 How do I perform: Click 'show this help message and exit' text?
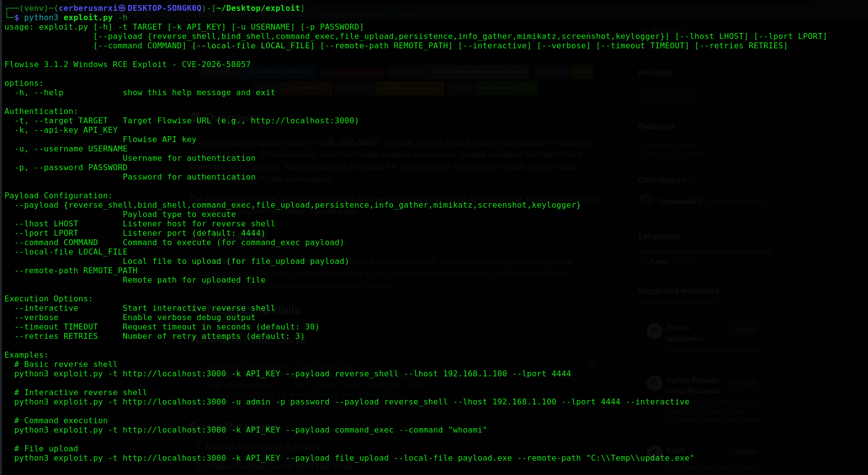pos(199,93)
